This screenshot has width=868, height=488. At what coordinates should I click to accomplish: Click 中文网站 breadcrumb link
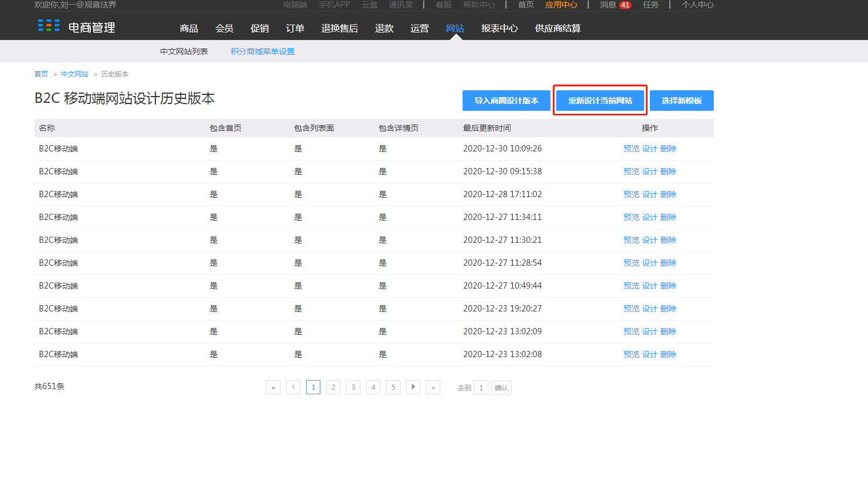pyautogui.click(x=75, y=74)
